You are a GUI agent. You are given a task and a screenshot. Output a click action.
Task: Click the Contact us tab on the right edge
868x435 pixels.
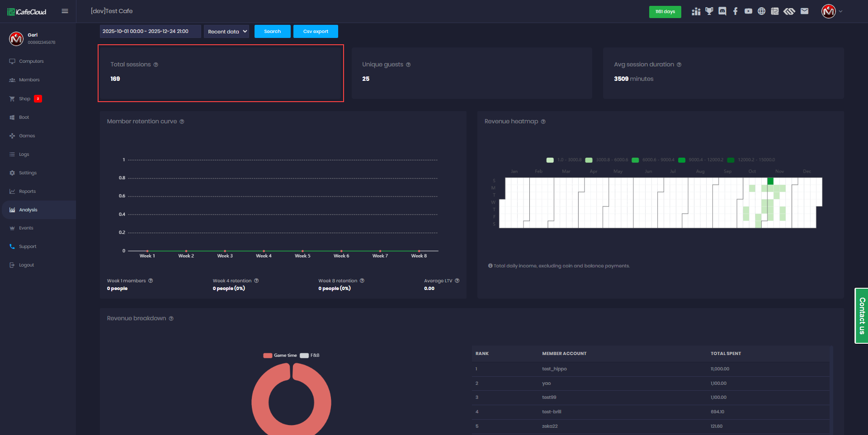pos(862,316)
